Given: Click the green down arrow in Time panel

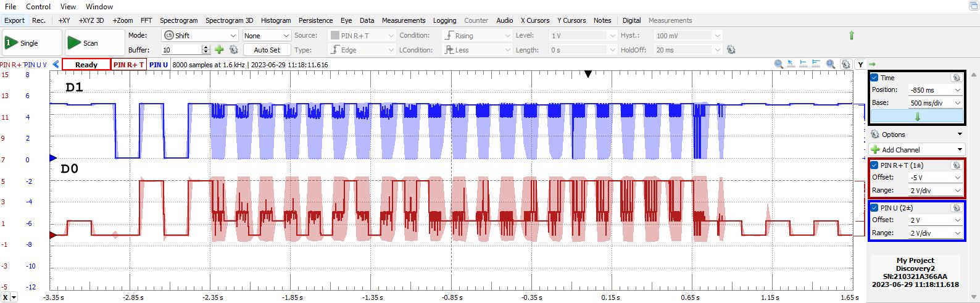Looking at the screenshot, I should [917, 117].
